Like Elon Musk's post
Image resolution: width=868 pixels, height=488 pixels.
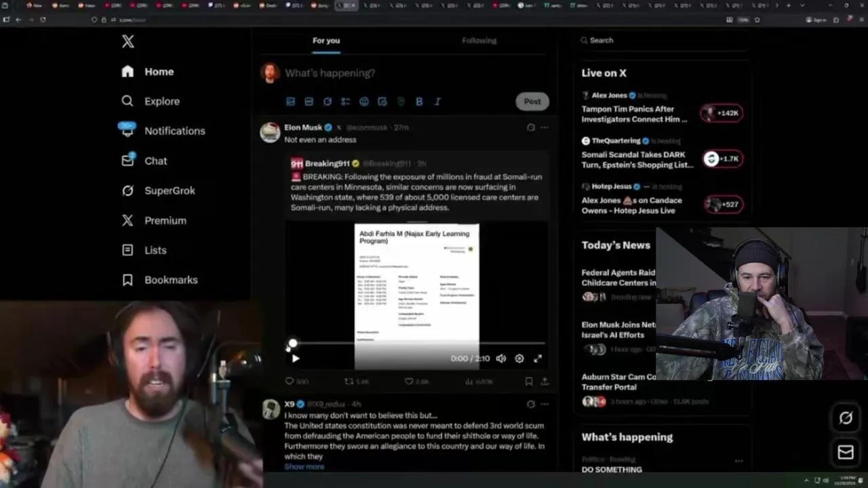(416, 382)
